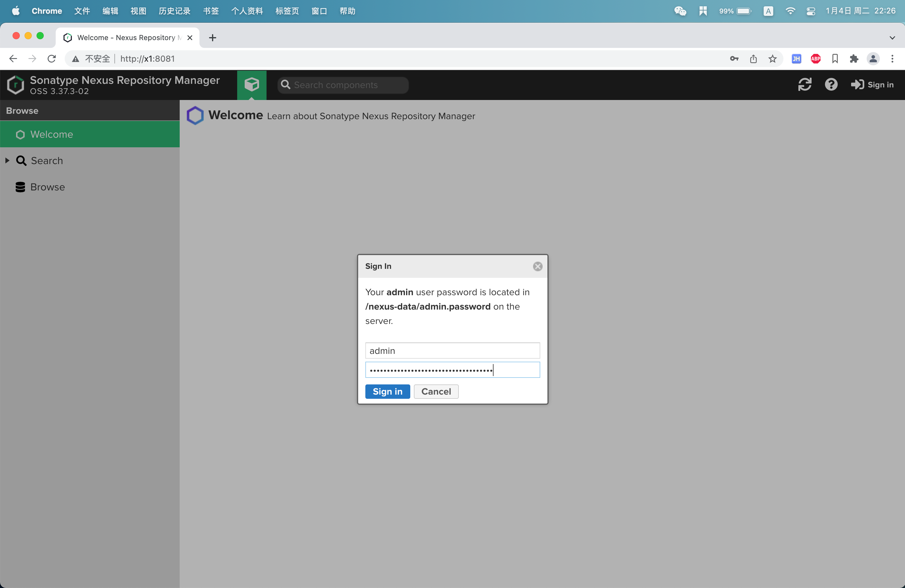Expand the Search tree arrow
This screenshot has width=905, height=588.
[7, 160]
